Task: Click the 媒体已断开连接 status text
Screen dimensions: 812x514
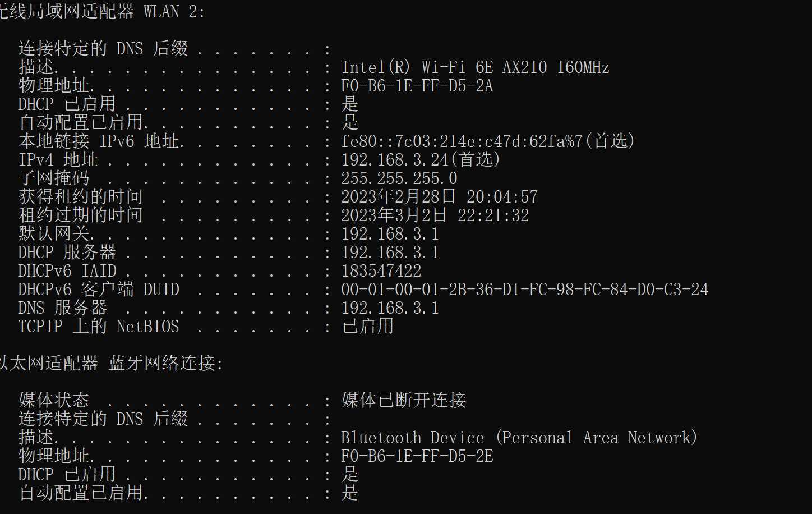Action: [403, 400]
